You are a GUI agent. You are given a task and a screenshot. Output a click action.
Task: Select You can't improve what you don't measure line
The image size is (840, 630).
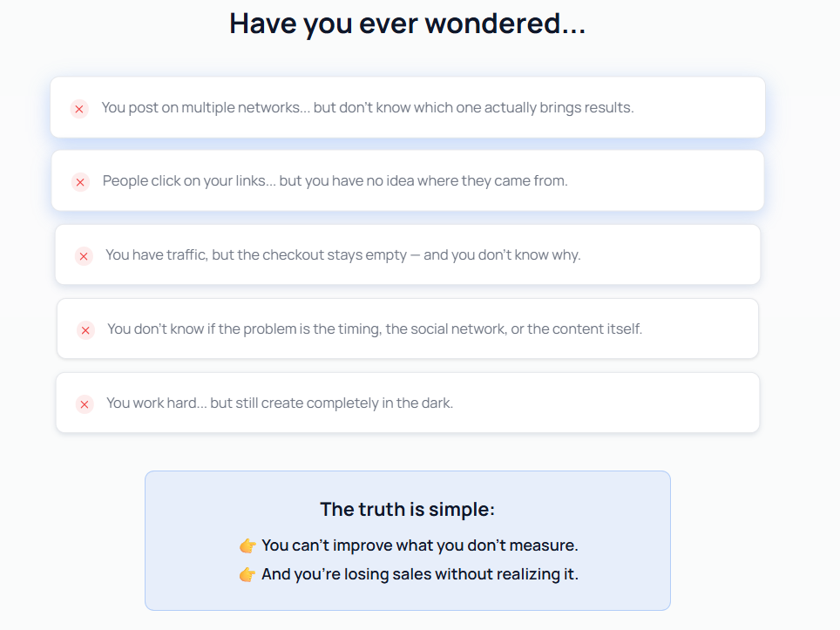pos(420,545)
